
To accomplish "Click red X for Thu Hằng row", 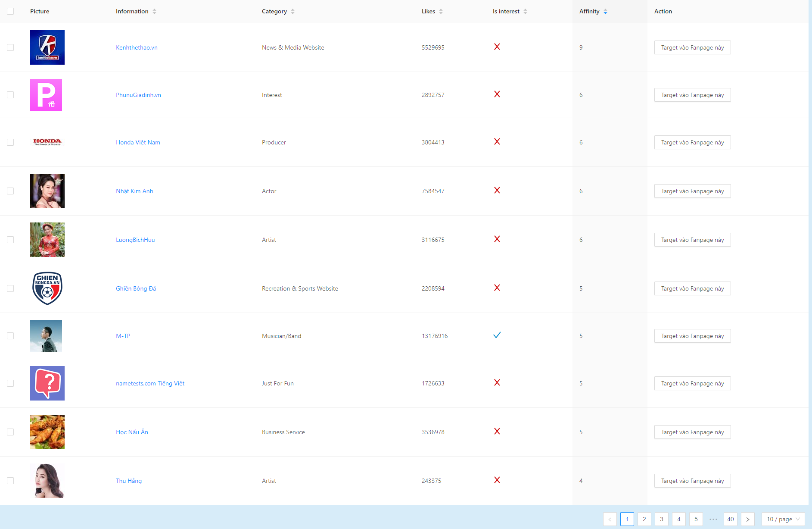I will point(497,480).
